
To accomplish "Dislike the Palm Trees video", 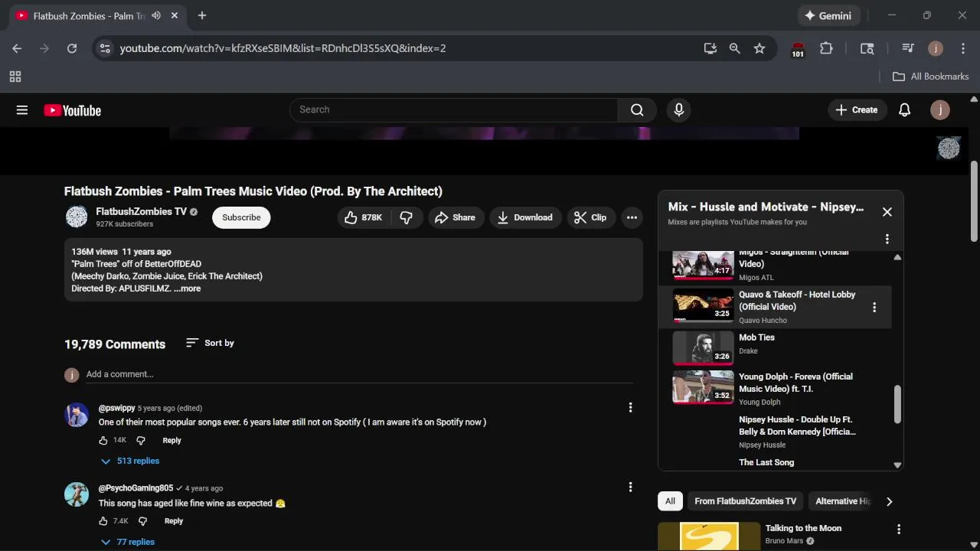I will [x=406, y=217].
